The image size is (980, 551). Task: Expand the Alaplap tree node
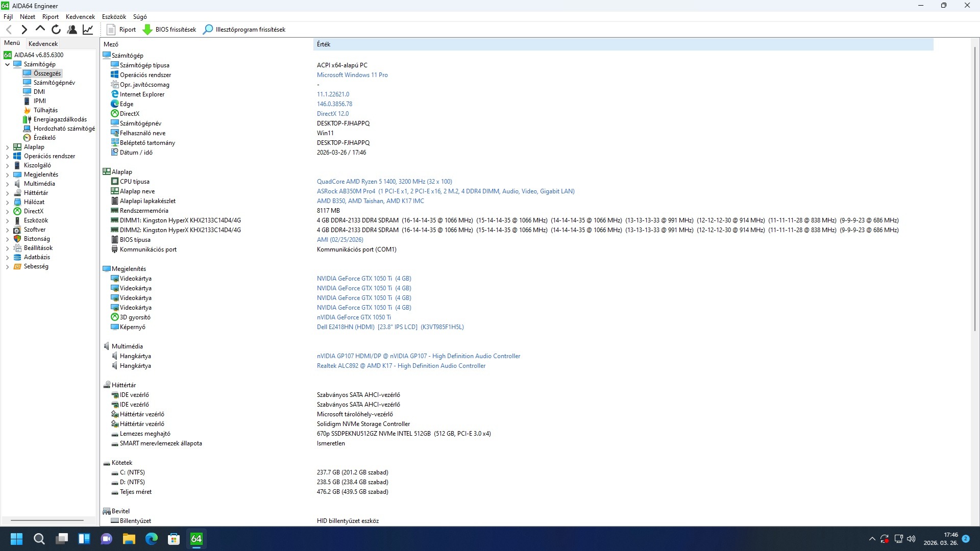[8, 147]
